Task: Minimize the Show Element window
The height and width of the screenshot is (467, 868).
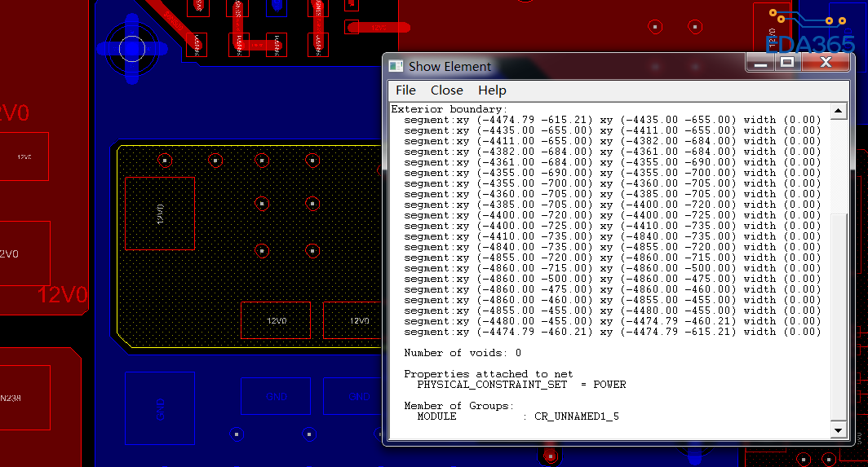Action: tap(760, 62)
